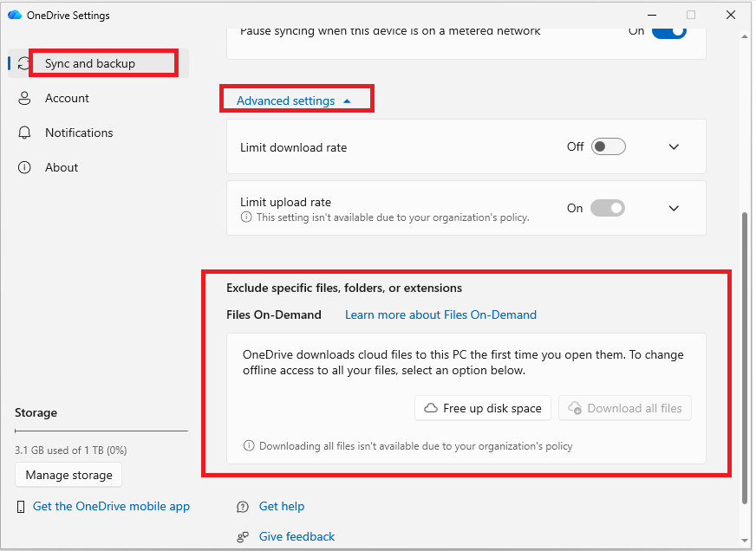Click the info icon beside upload rate policy note
The height and width of the screenshot is (551, 756).
point(246,217)
